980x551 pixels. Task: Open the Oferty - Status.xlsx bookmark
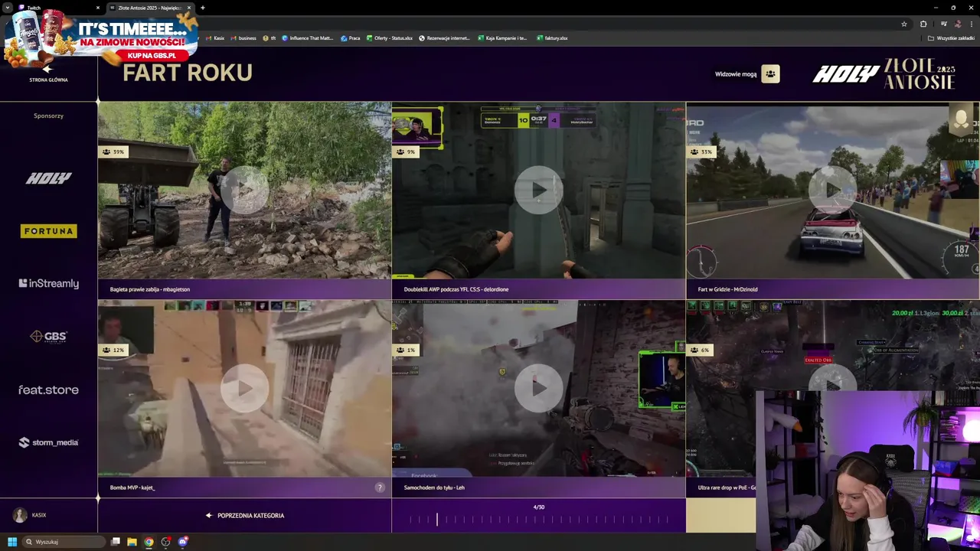coord(390,37)
